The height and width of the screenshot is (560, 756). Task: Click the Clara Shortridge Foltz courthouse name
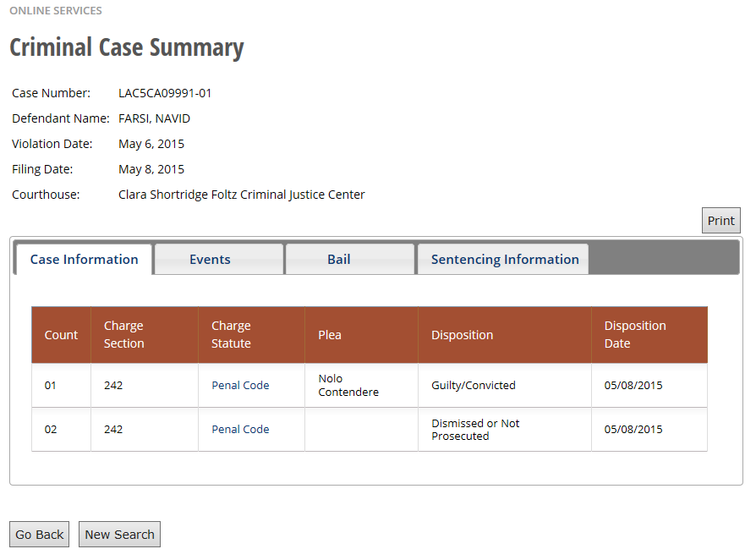[242, 195]
